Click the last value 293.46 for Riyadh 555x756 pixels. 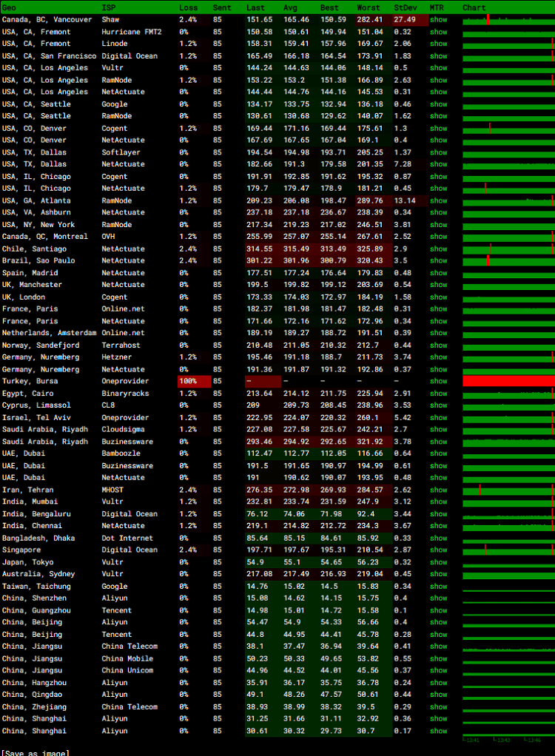pyautogui.click(x=260, y=442)
